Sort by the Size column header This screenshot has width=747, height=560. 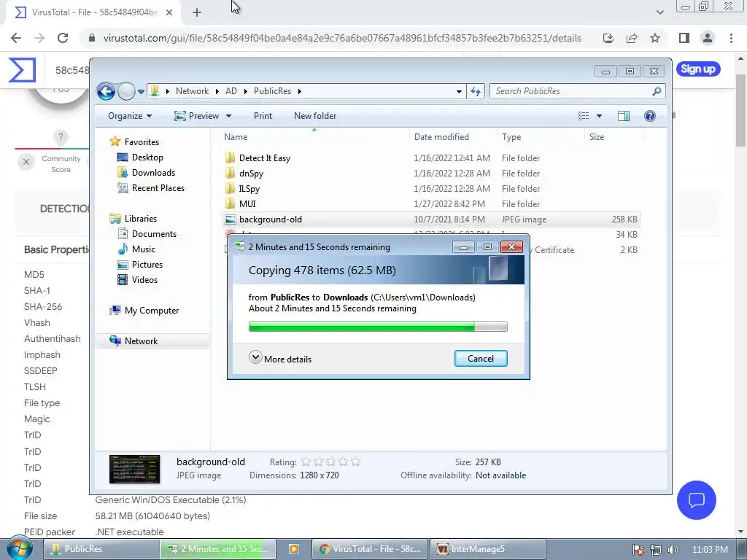(597, 136)
